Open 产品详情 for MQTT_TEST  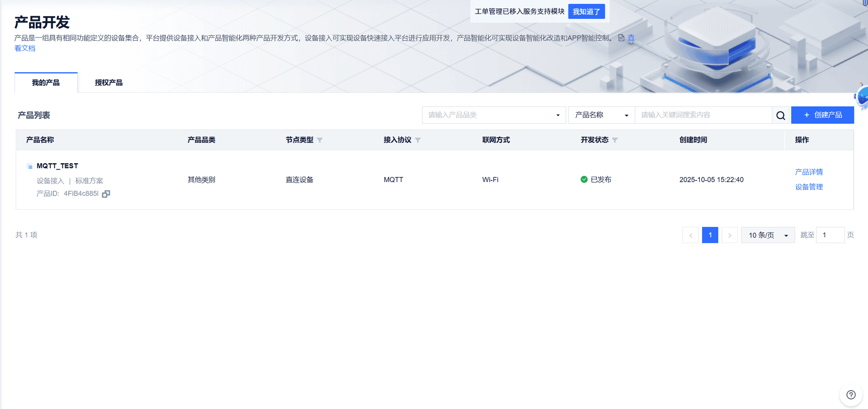click(x=809, y=172)
